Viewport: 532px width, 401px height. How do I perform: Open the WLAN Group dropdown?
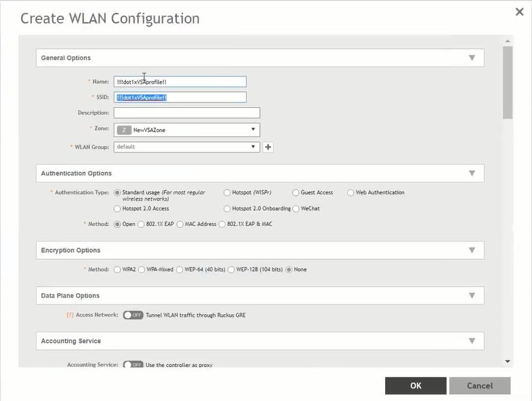(187, 147)
